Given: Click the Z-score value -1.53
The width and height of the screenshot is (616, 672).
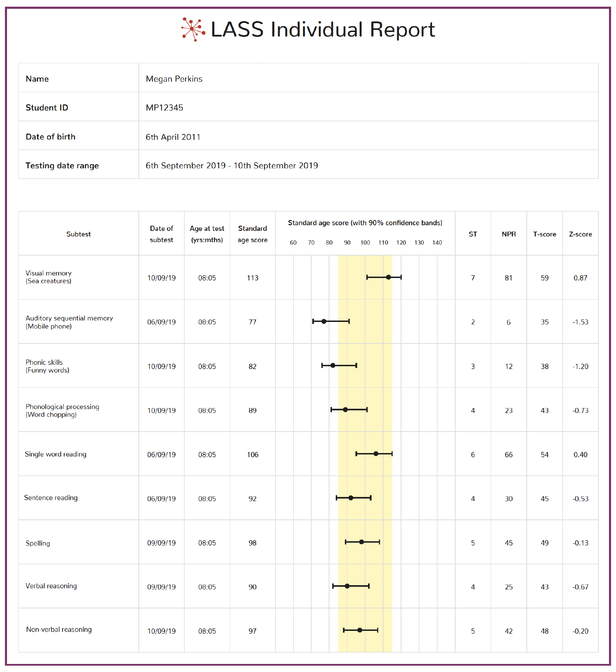Looking at the screenshot, I should point(581,322).
